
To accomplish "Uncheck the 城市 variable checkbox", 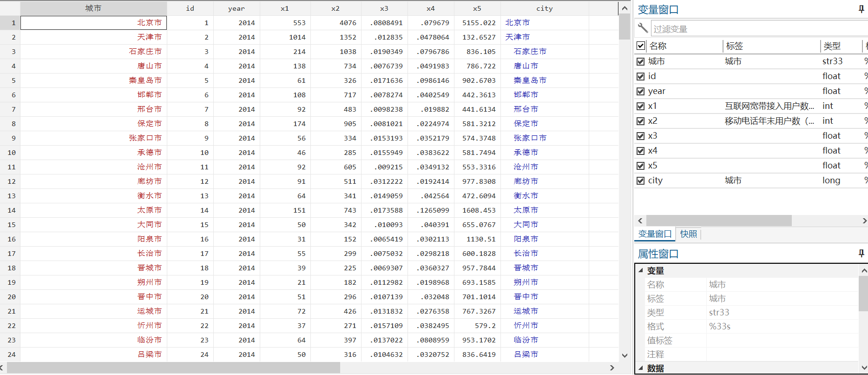I will click(x=641, y=61).
